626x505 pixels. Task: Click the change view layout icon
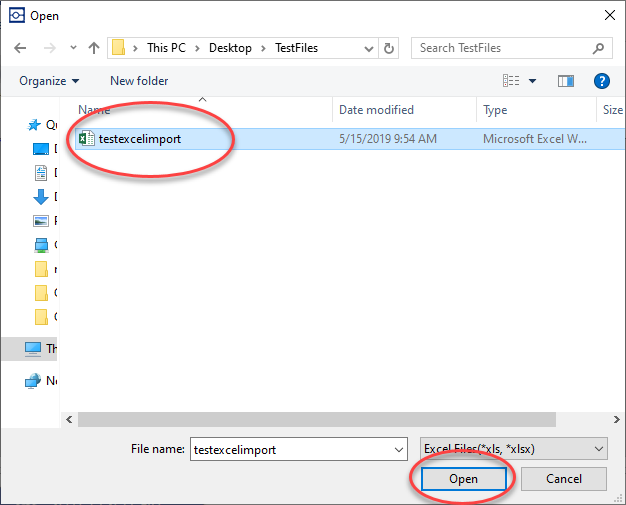[x=512, y=81]
